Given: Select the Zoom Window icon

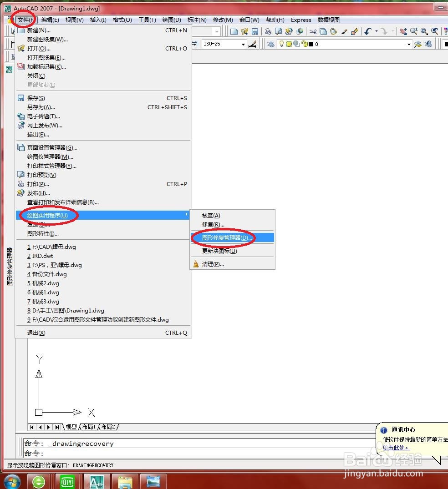Looking at the screenshot, I should click(424, 31).
